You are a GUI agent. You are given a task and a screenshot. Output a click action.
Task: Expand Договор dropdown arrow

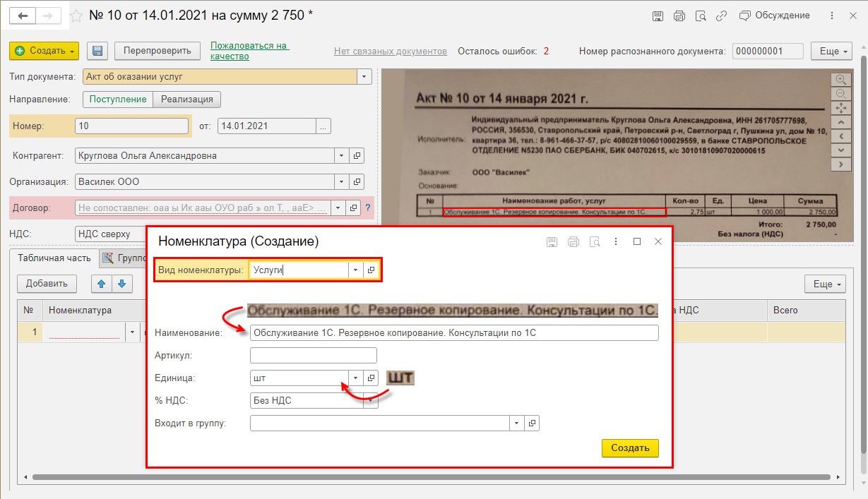tap(339, 208)
